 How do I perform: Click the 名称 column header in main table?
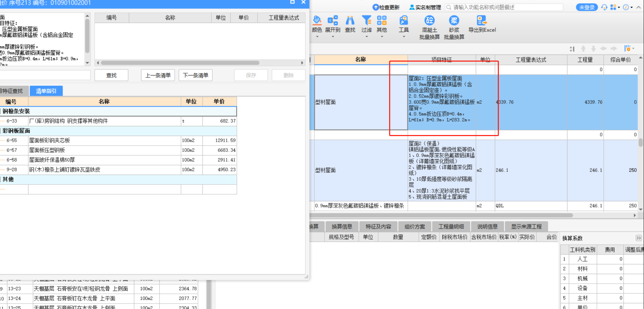coord(361,60)
